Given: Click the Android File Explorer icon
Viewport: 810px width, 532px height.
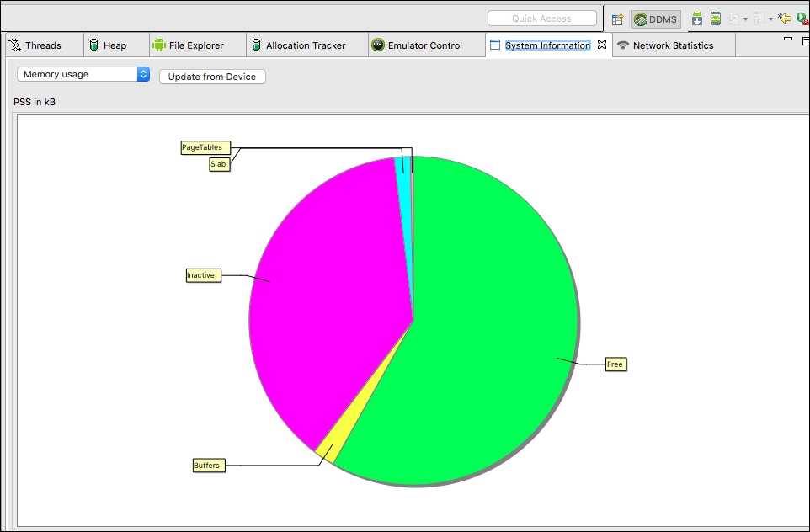Looking at the screenshot, I should pos(158,45).
